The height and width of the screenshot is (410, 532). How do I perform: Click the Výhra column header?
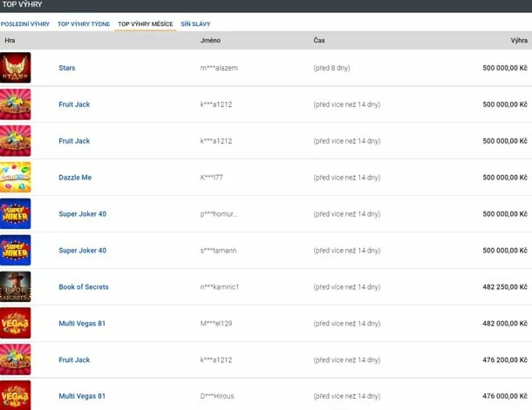tap(519, 40)
